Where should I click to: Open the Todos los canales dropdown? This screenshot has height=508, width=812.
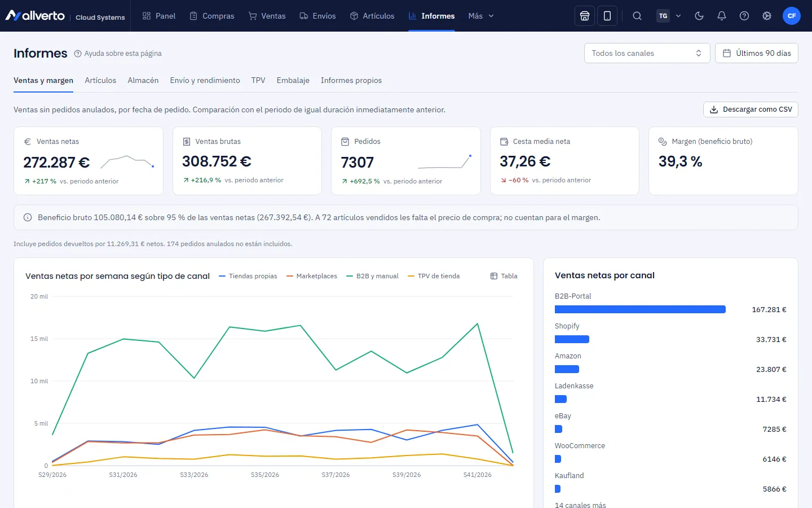[x=647, y=53]
